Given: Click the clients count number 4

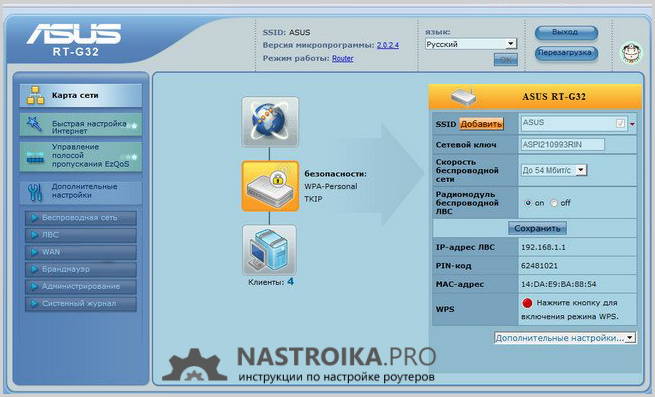Looking at the screenshot, I should [290, 282].
